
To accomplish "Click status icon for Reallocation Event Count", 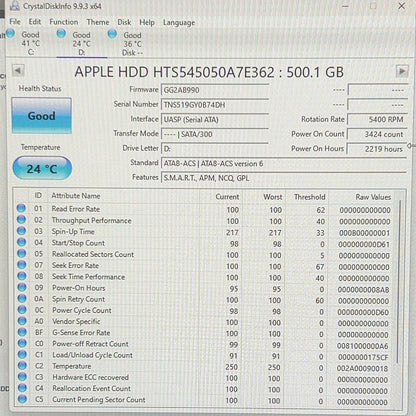I will tap(22, 388).
